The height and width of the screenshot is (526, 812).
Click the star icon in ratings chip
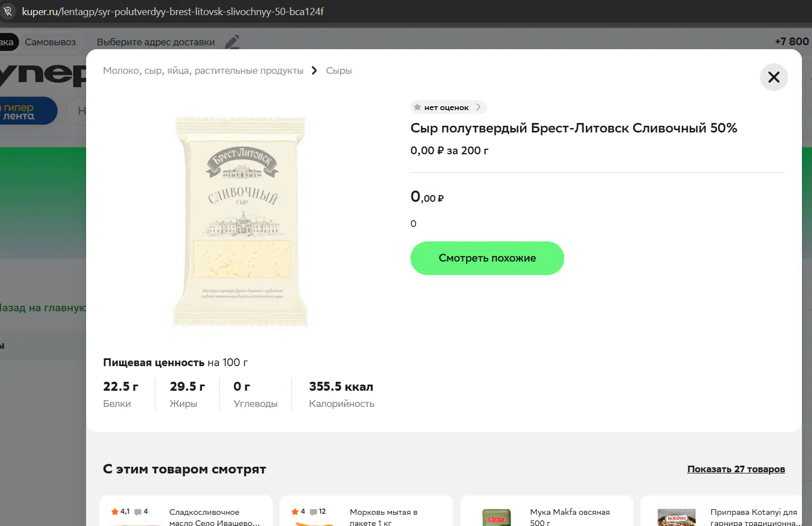(417, 107)
